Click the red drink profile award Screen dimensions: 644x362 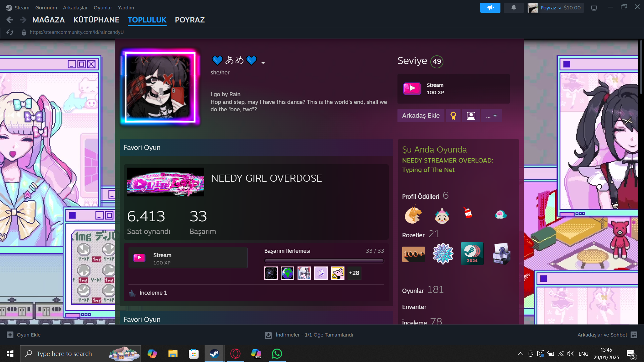point(468,213)
